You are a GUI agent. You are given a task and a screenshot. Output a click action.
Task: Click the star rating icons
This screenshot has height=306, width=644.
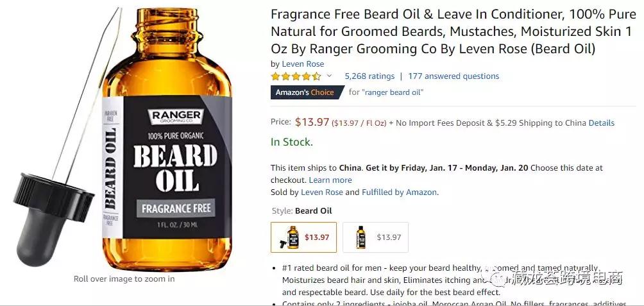[x=296, y=76]
